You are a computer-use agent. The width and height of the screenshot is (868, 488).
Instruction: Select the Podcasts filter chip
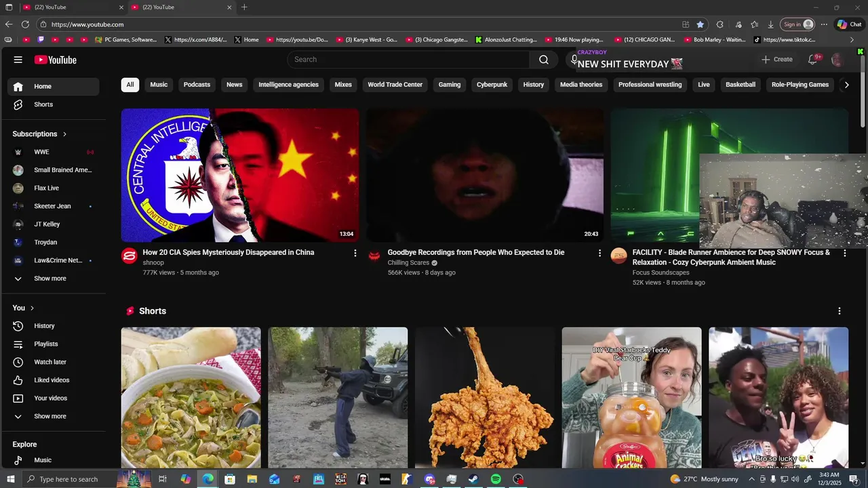(x=197, y=85)
